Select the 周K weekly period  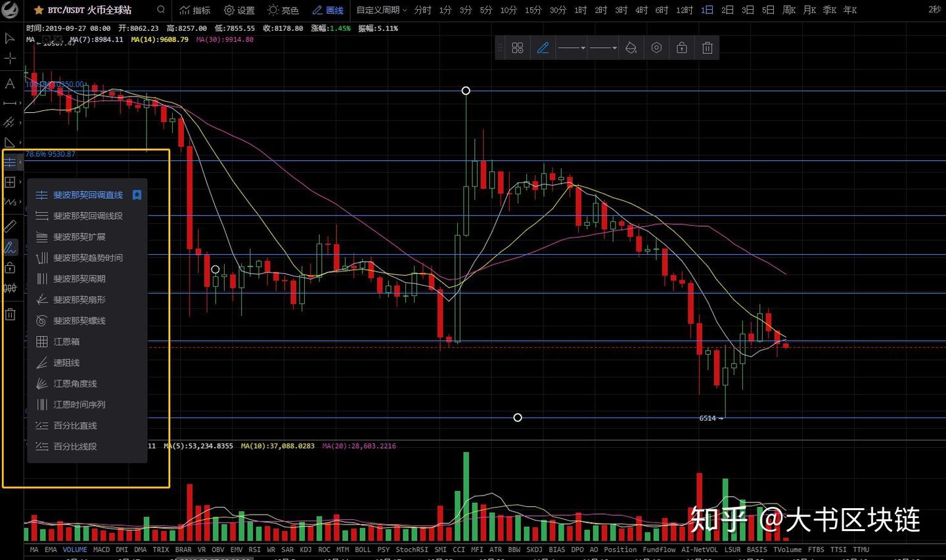tap(789, 11)
